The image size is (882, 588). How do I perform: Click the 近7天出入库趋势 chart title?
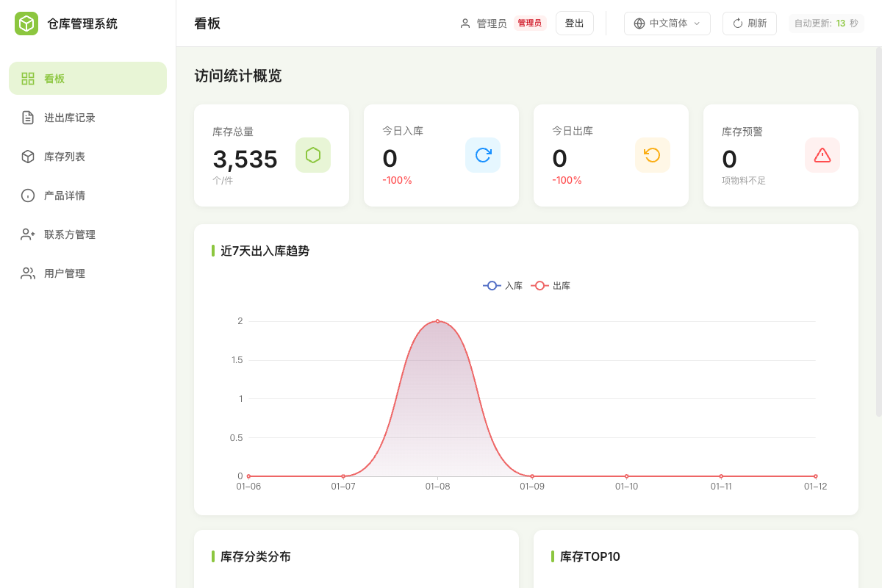coord(265,251)
